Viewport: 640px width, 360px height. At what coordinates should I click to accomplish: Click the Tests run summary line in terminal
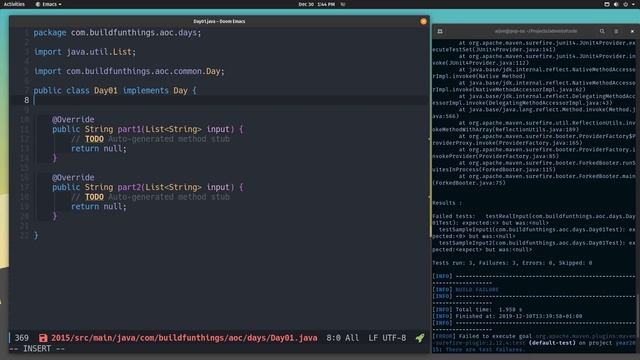512,263
